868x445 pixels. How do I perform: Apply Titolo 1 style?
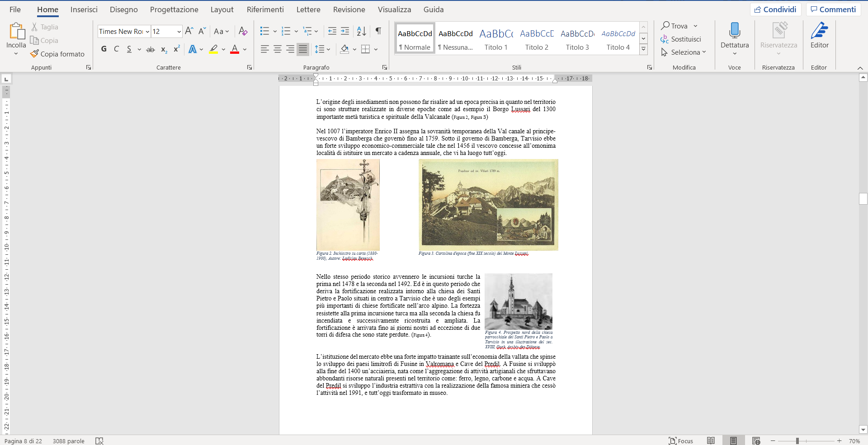click(x=496, y=39)
